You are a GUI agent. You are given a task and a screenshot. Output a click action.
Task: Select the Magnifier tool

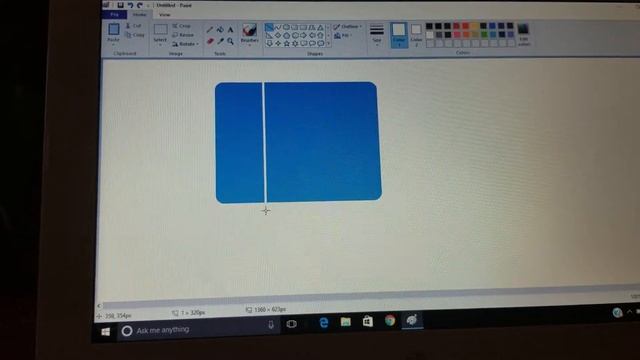(x=231, y=41)
